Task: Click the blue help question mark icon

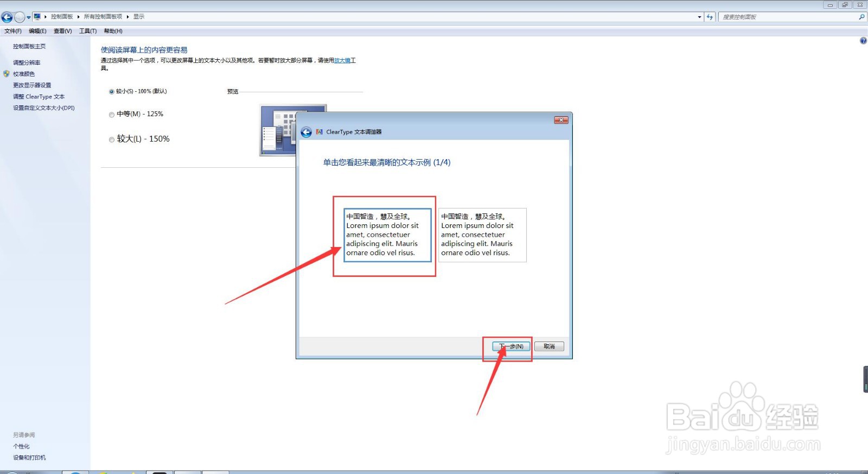Action: point(863,41)
